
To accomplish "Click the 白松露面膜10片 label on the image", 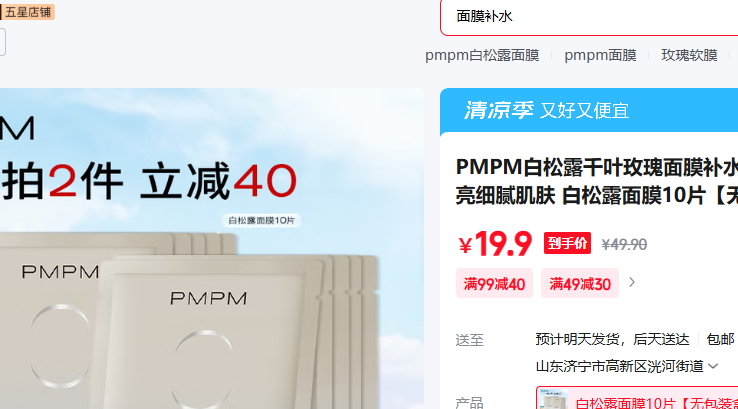I will tap(261, 220).
